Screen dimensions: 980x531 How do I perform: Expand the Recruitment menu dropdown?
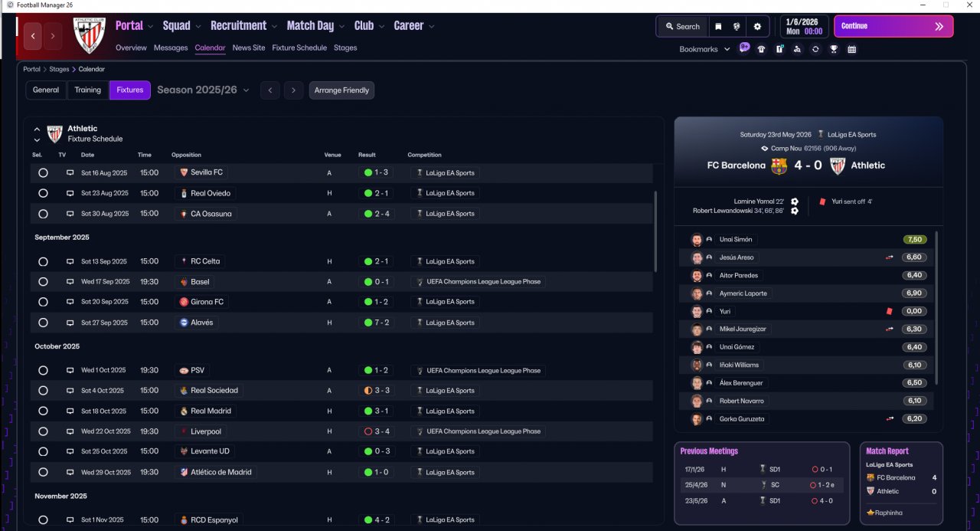click(x=274, y=27)
